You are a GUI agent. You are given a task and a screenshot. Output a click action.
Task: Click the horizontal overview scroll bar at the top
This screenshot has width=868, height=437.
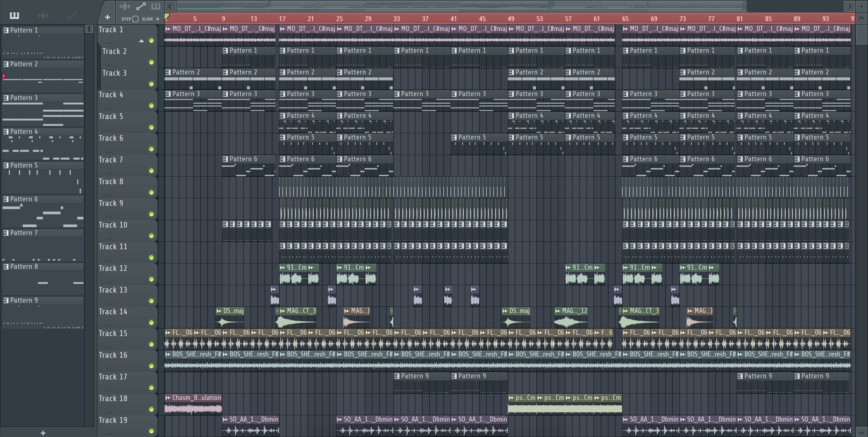tap(461, 6)
